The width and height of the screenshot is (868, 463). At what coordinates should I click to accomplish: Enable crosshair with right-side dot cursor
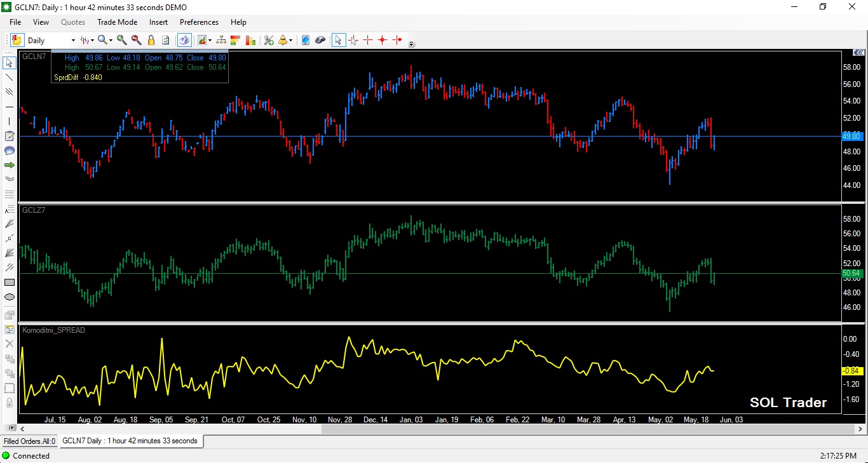click(398, 40)
